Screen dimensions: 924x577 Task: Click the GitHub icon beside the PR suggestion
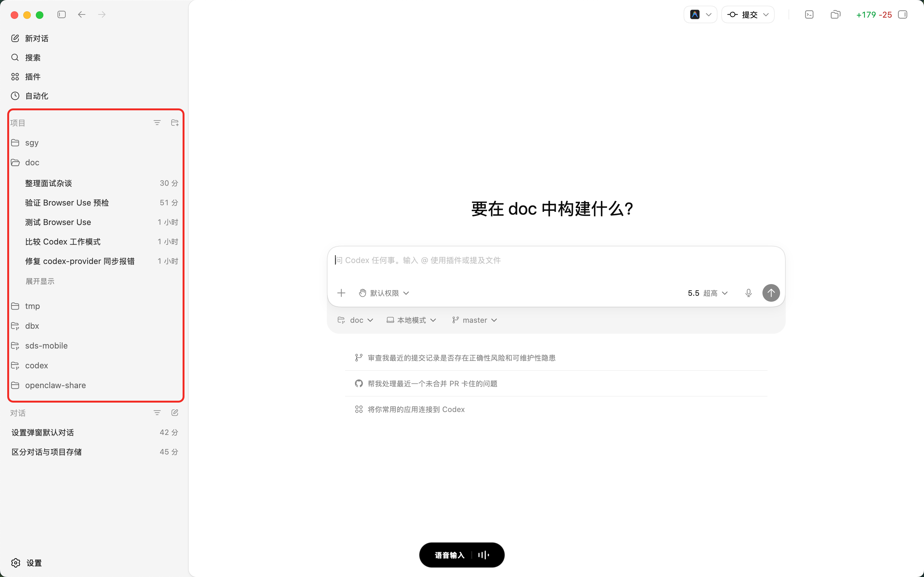(x=358, y=383)
